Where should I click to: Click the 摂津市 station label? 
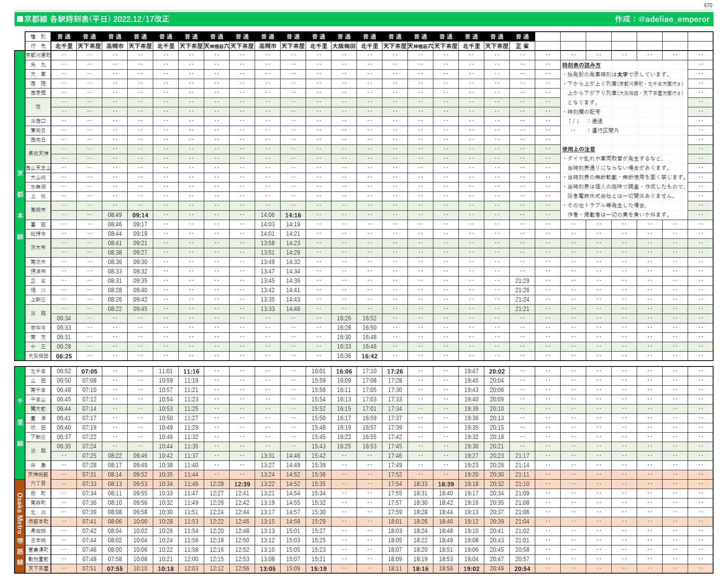pos(38,271)
